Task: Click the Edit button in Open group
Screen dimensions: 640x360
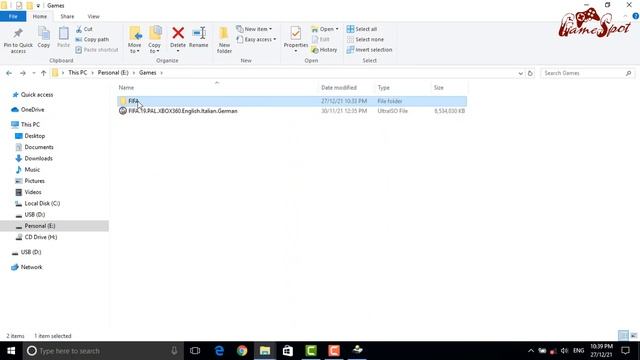Action: pyautogui.click(x=321, y=40)
